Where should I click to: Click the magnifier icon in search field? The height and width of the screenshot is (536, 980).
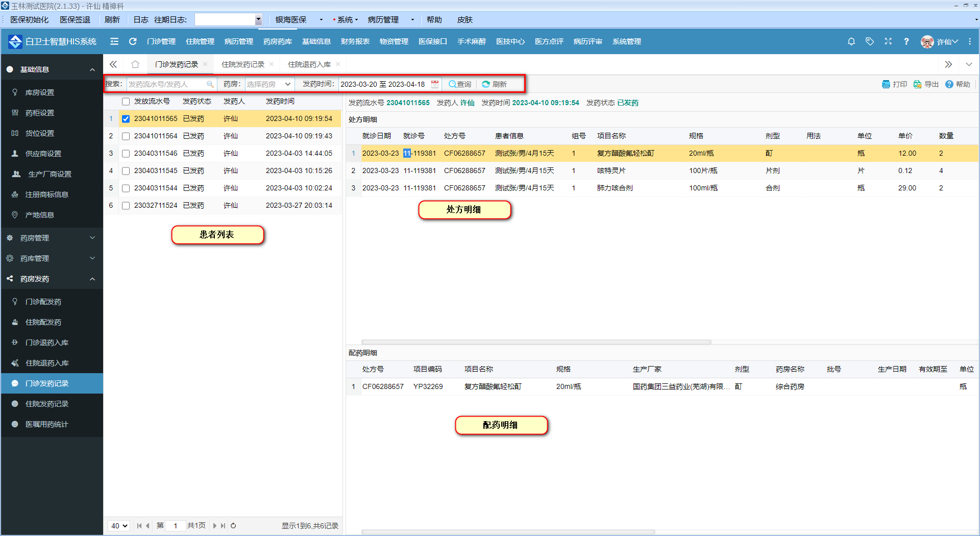pos(210,84)
